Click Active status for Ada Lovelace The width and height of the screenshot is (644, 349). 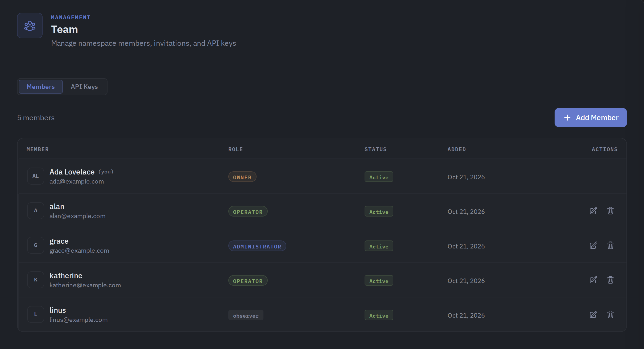click(379, 177)
